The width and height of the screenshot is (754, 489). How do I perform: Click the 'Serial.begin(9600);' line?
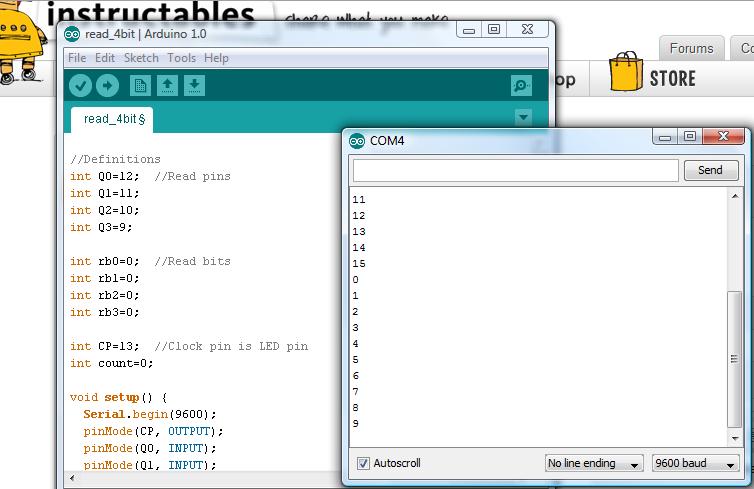150,414
